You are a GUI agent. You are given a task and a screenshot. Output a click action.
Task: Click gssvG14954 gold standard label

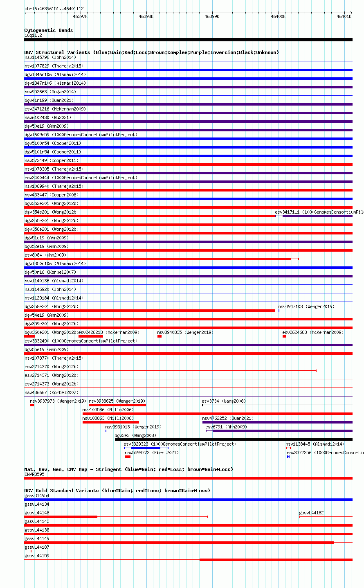point(37,496)
